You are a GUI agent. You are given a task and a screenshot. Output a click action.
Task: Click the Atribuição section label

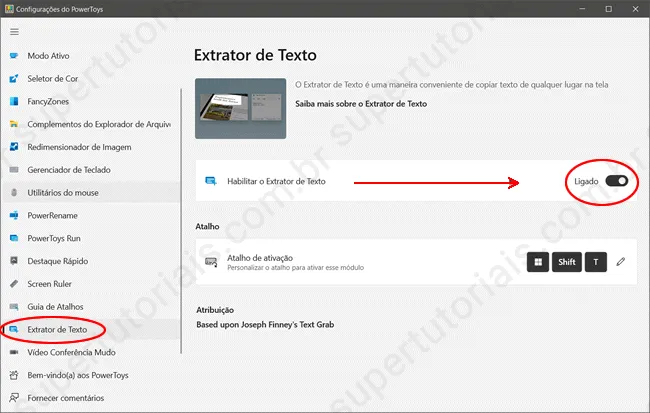(215, 310)
